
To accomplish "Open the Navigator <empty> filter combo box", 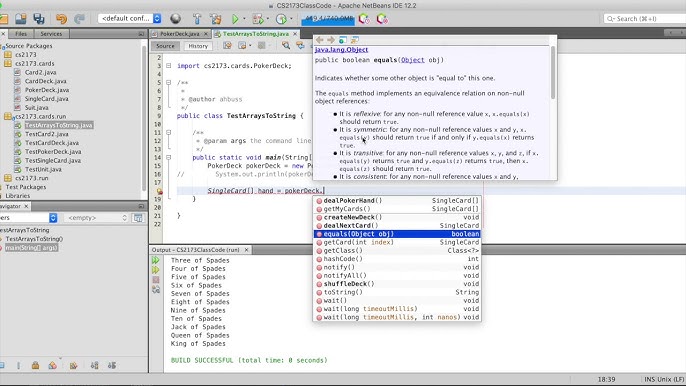I will pyautogui.click(x=96, y=218).
